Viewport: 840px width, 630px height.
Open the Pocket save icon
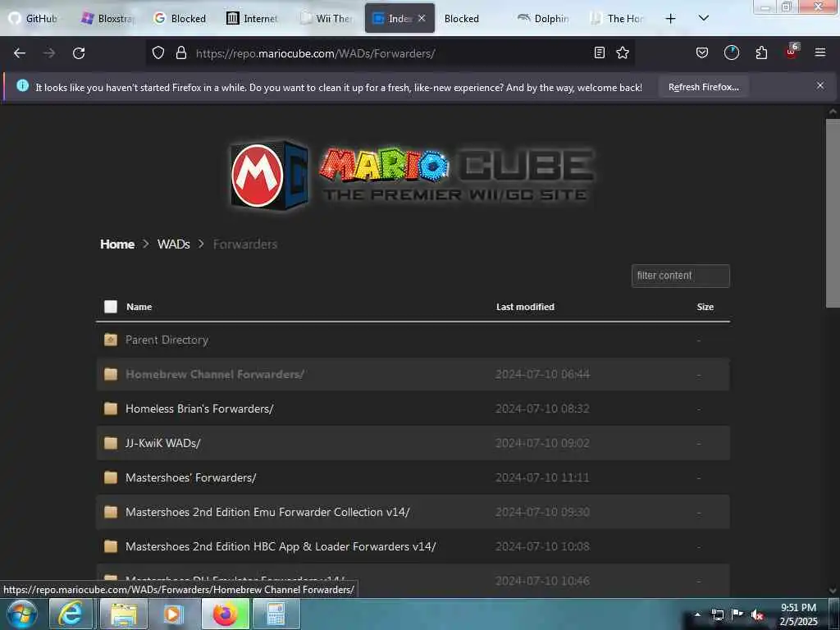(702, 52)
